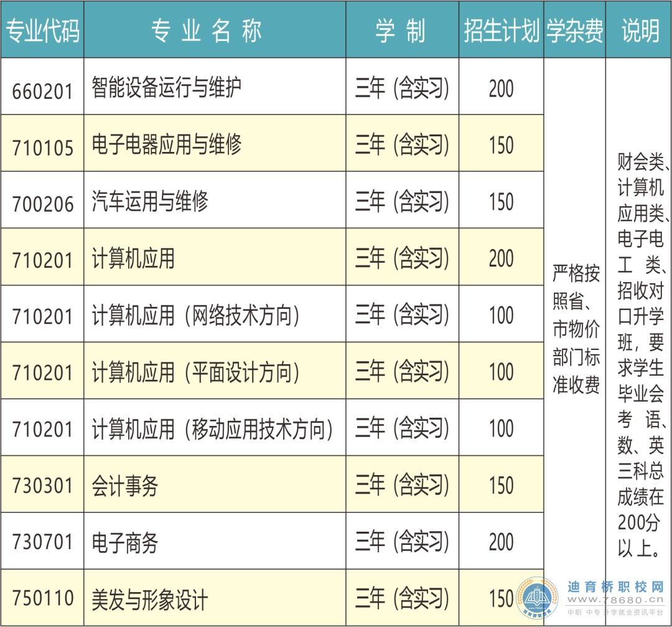
Task: Click 计算机应用（移动应用技术方向）
Action: (212, 429)
